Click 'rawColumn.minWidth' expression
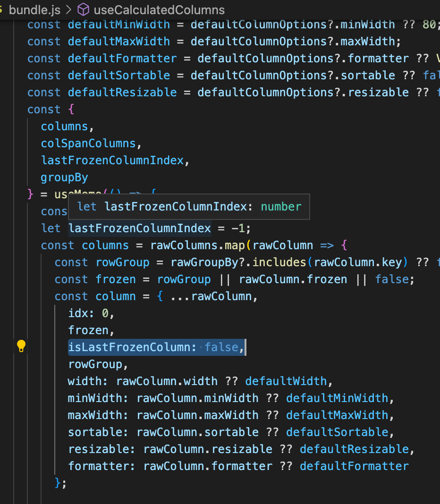Image resolution: width=440 pixels, height=504 pixels. tap(197, 399)
